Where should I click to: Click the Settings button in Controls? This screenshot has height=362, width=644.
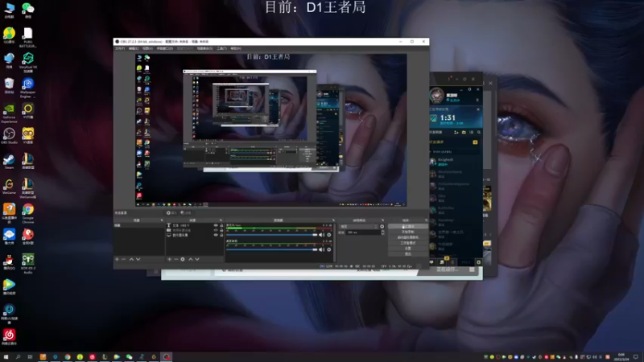coord(408,249)
